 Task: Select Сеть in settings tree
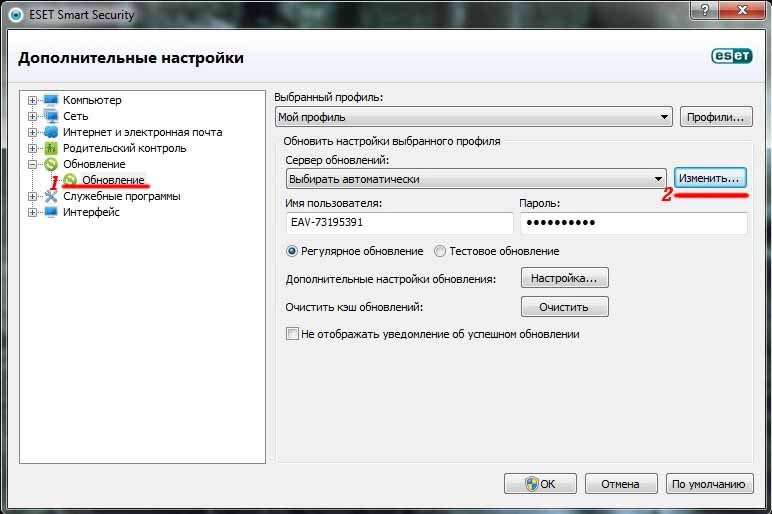tap(75, 116)
